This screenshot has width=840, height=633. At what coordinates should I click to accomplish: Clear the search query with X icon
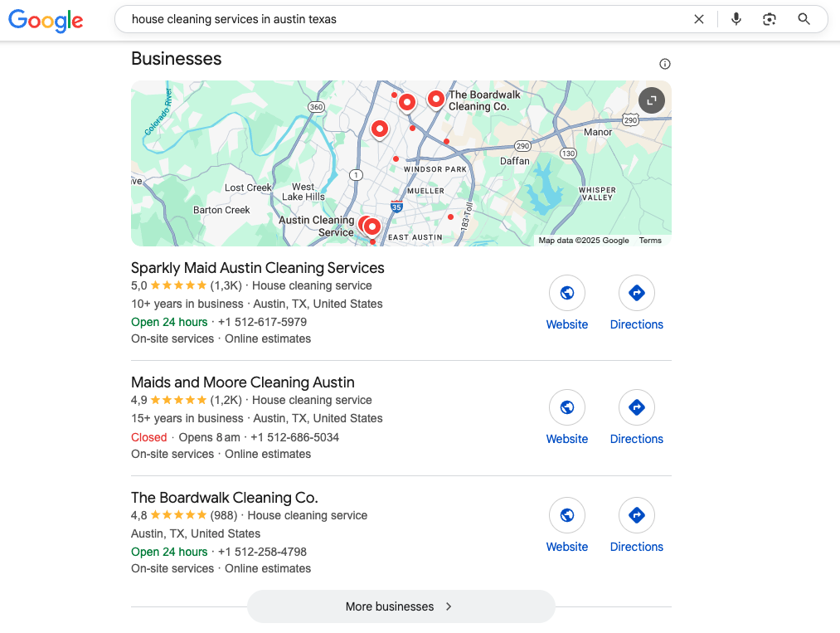(x=698, y=19)
